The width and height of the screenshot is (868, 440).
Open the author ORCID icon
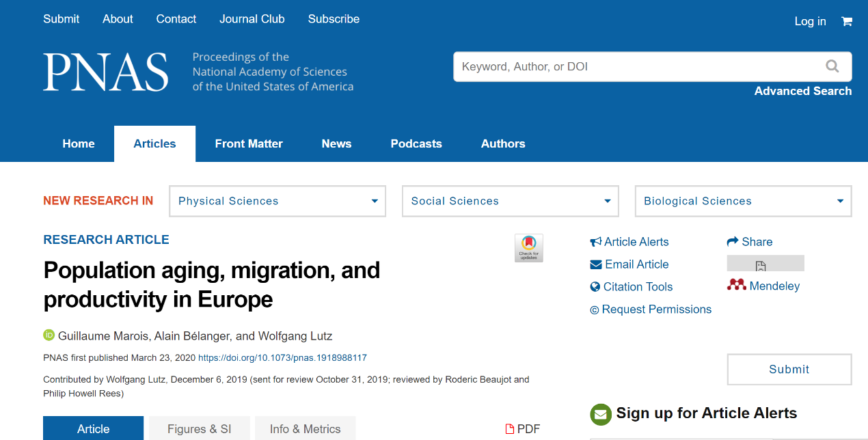(49, 335)
